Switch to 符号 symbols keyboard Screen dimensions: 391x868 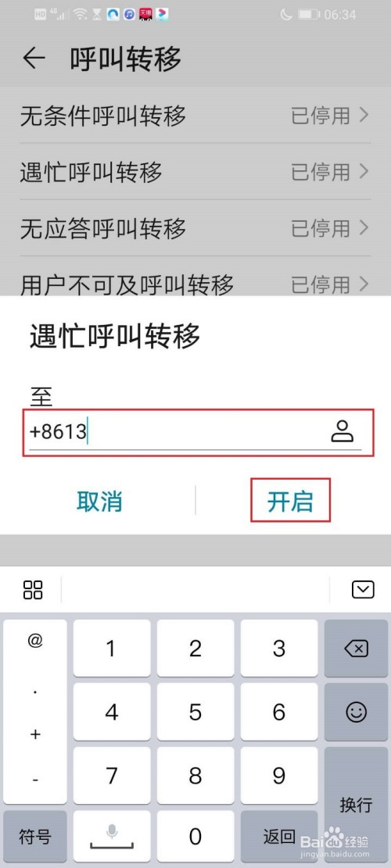pos(35,836)
